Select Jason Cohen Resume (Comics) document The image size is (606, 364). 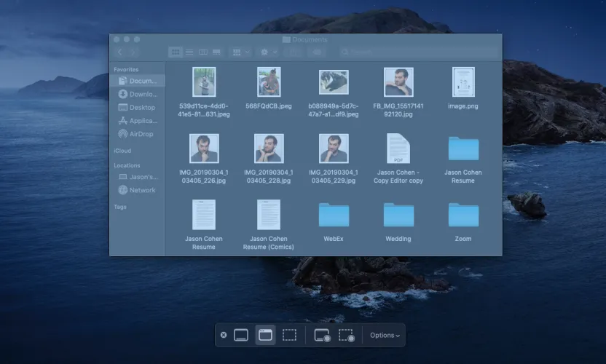pyautogui.click(x=269, y=215)
